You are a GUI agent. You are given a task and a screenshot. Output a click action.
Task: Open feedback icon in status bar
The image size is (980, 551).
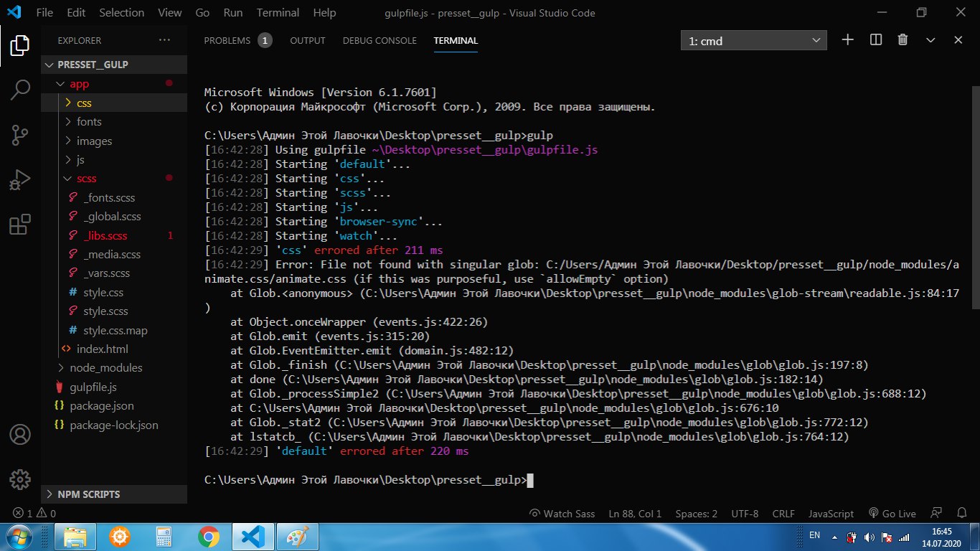pos(936,514)
